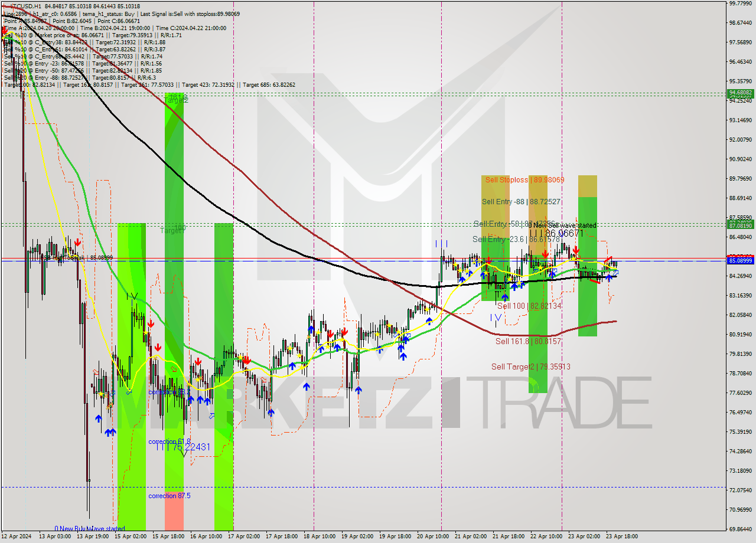Click the green 87.08190 price tag on axis
Image resolution: width=756 pixels, height=543 pixels.
tap(741, 225)
